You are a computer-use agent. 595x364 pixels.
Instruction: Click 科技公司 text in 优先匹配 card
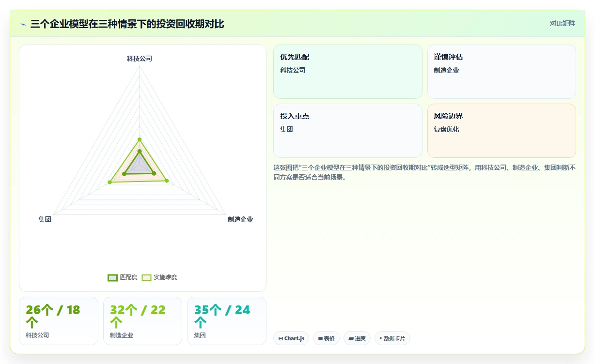(x=293, y=70)
